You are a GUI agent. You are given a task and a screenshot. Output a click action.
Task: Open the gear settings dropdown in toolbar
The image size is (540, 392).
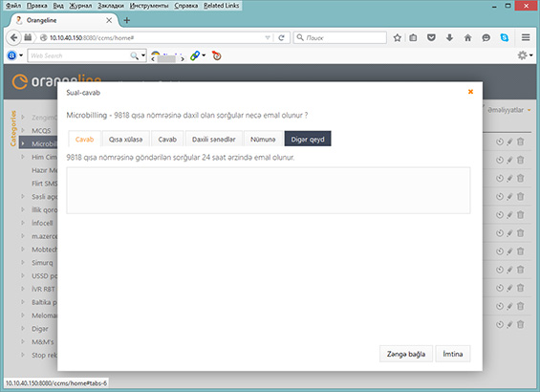[525, 55]
